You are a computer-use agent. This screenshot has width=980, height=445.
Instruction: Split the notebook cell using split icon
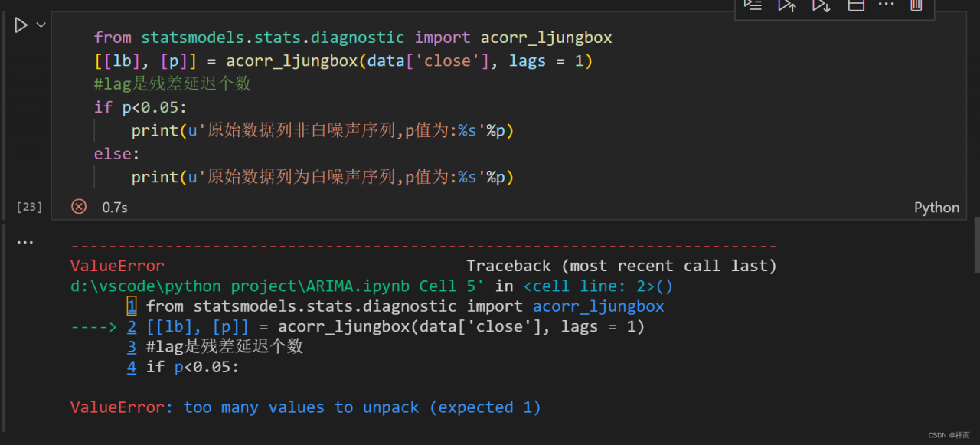point(856,5)
